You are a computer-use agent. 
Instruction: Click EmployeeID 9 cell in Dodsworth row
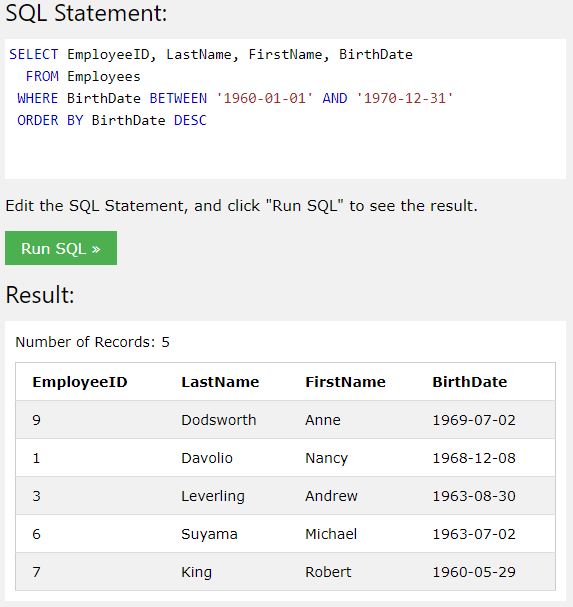point(36,420)
